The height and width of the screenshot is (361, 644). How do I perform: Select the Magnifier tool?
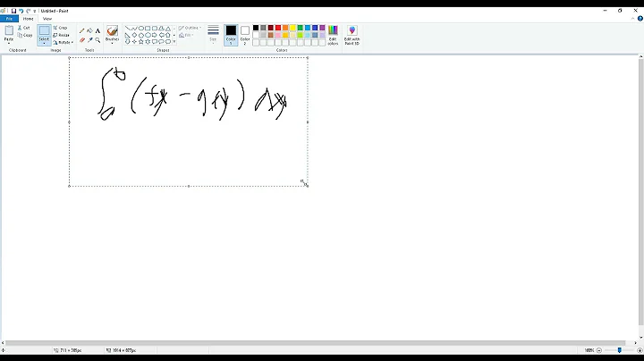coord(97,40)
